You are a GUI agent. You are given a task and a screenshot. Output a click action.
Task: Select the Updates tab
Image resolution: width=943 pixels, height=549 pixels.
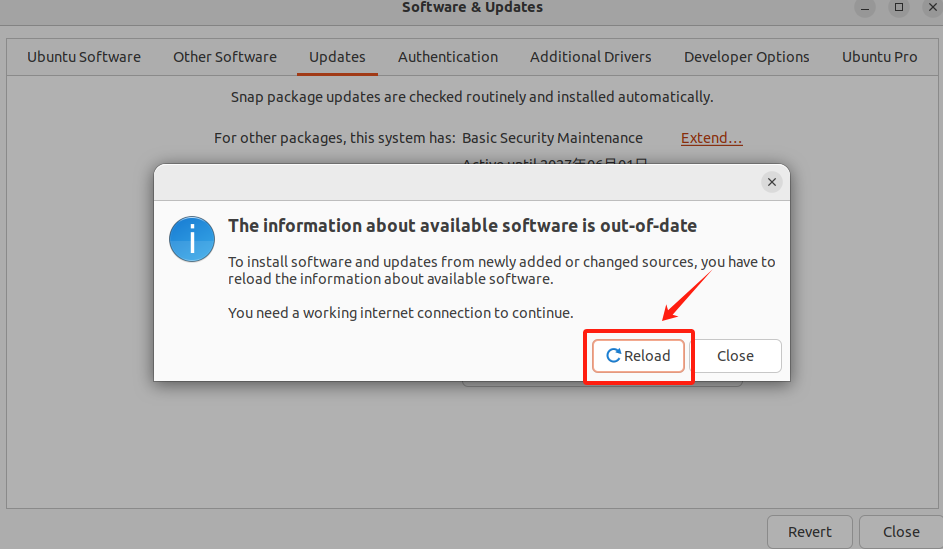tap(337, 57)
